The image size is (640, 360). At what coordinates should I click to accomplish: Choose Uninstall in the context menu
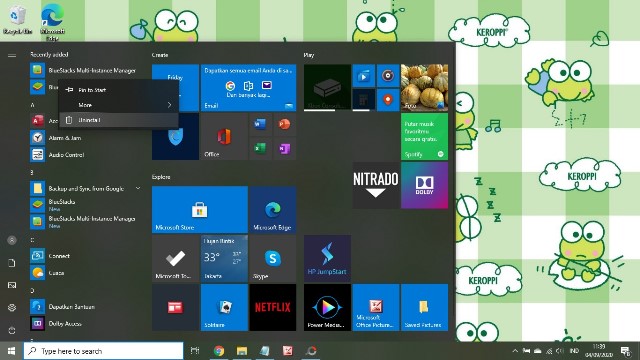119,120
